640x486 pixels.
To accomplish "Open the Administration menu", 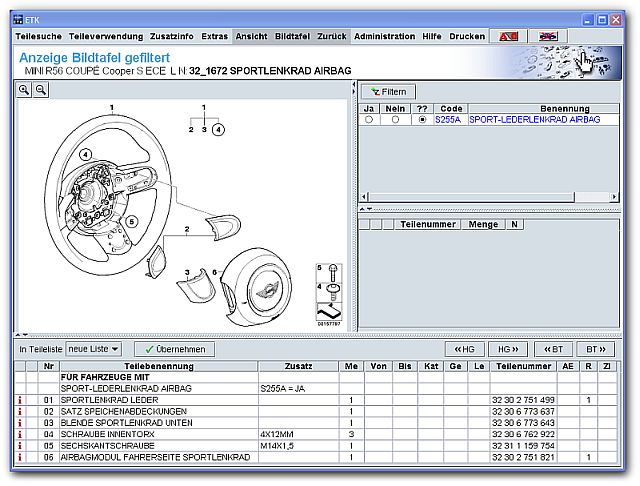I will [384, 36].
